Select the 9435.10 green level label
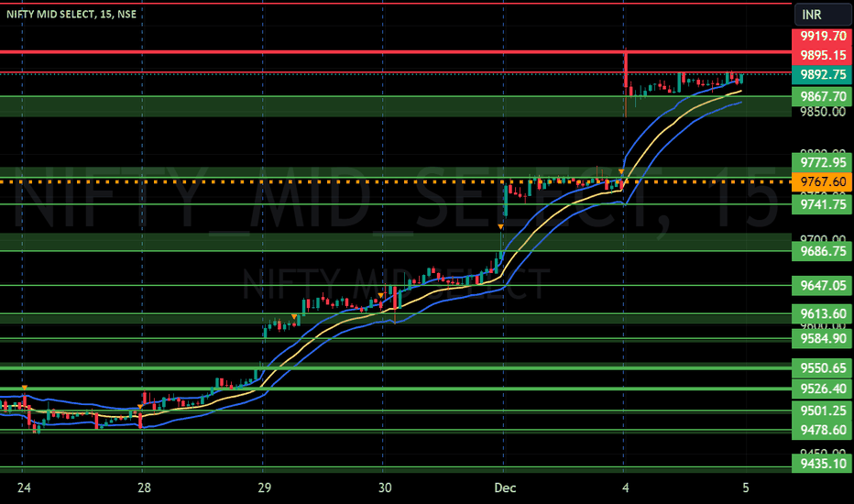854x504 pixels. [823, 464]
